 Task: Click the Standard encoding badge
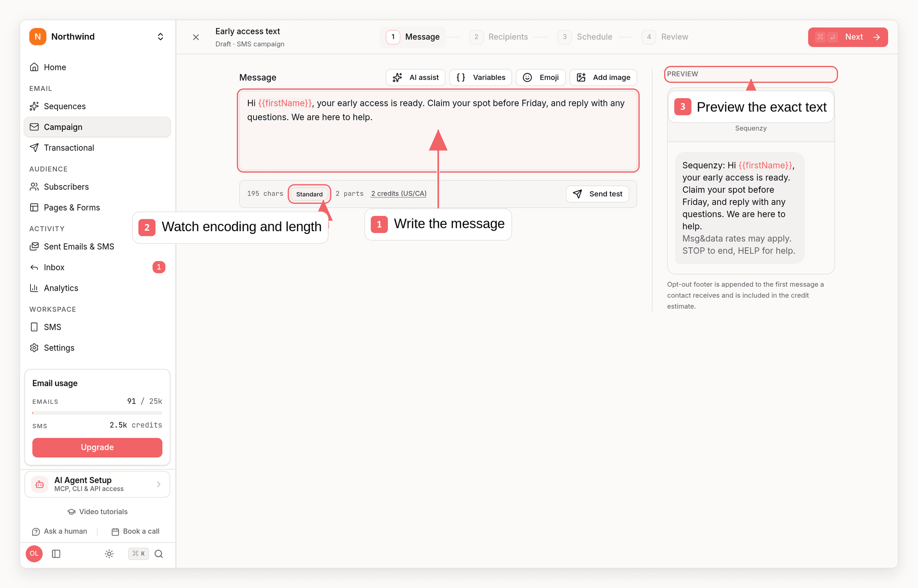(x=309, y=194)
